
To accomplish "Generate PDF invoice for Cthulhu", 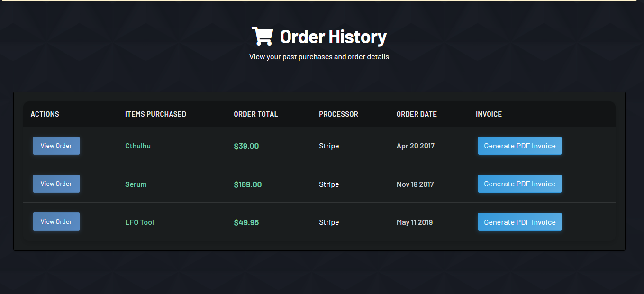I will [x=519, y=146].
